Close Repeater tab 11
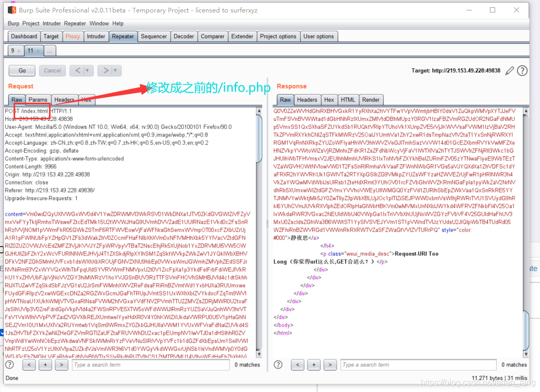 pyautogui.click(x=38, y=51)
